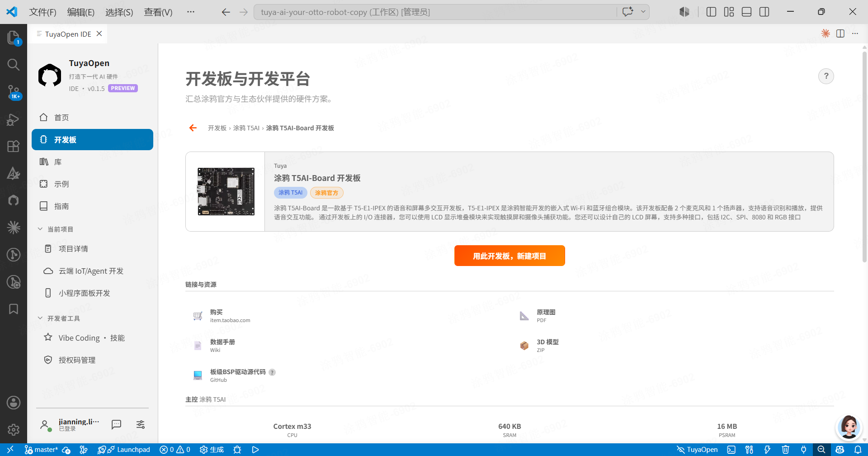Open the Bookmarks activity bar icon

14,309
